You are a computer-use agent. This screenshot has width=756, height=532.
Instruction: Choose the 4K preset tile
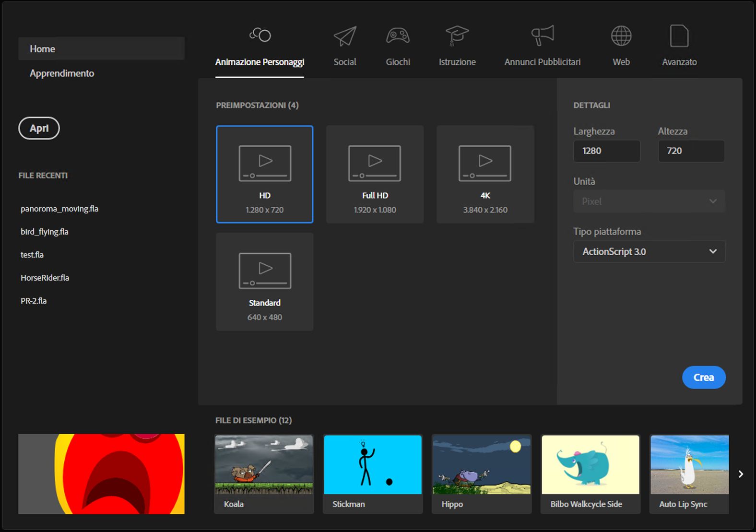485,174
